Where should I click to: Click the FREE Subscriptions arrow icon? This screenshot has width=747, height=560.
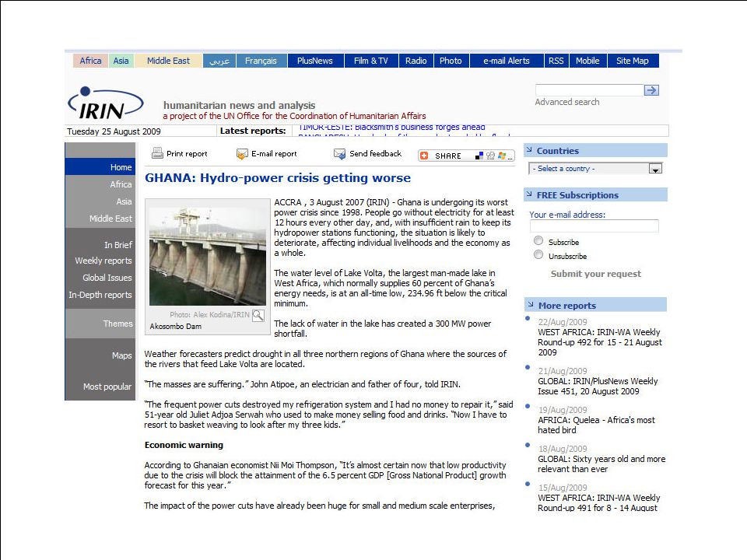pos(529,194)
